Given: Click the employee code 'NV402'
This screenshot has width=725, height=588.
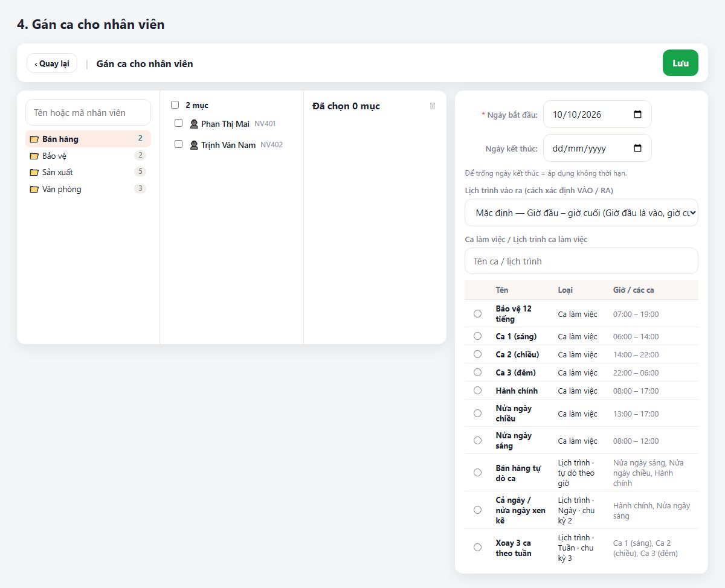Looking at the screenshot, I should pos(272,145).
